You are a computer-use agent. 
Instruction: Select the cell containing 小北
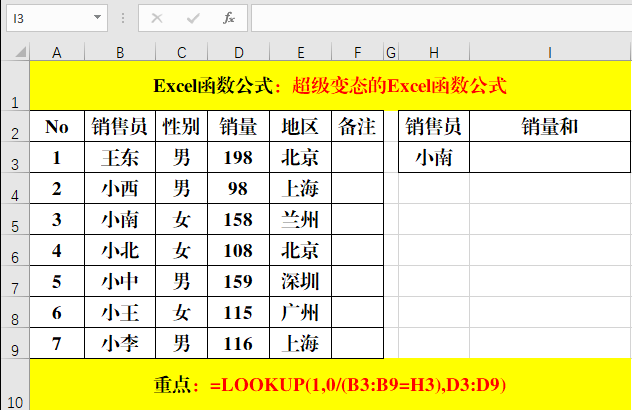[x=120, y=250]
